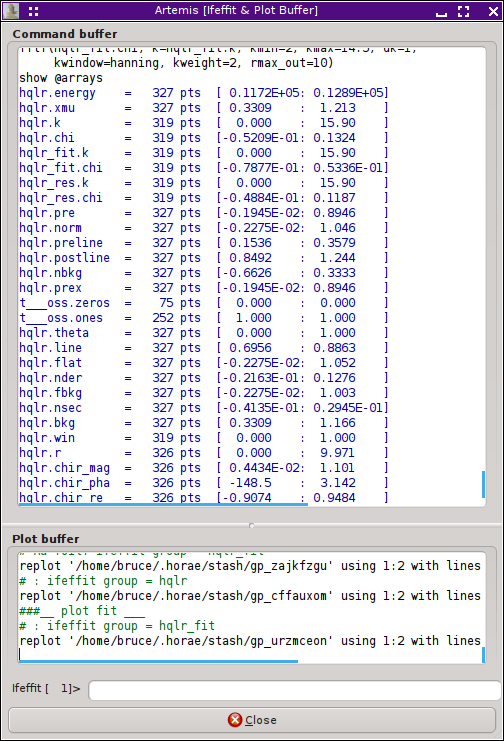Image resolution: width=504 pixels, height=741 pixels.
Task: Open the window menu dots icon
Action: click(x=33, y=11)
